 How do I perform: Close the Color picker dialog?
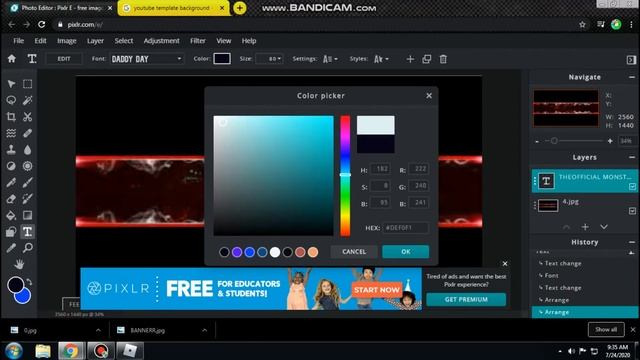coord(429,96)
